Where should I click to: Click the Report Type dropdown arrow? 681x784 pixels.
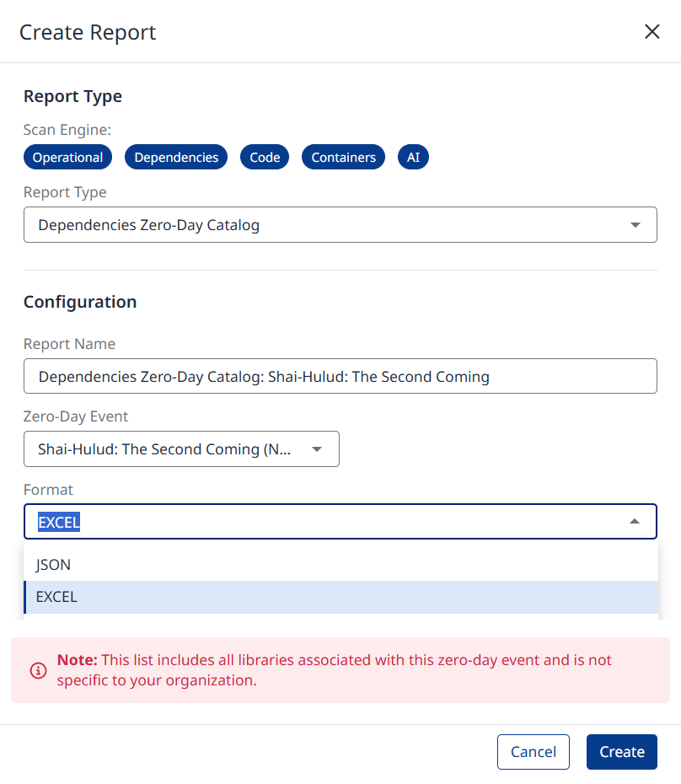click(x=635, y=225)
